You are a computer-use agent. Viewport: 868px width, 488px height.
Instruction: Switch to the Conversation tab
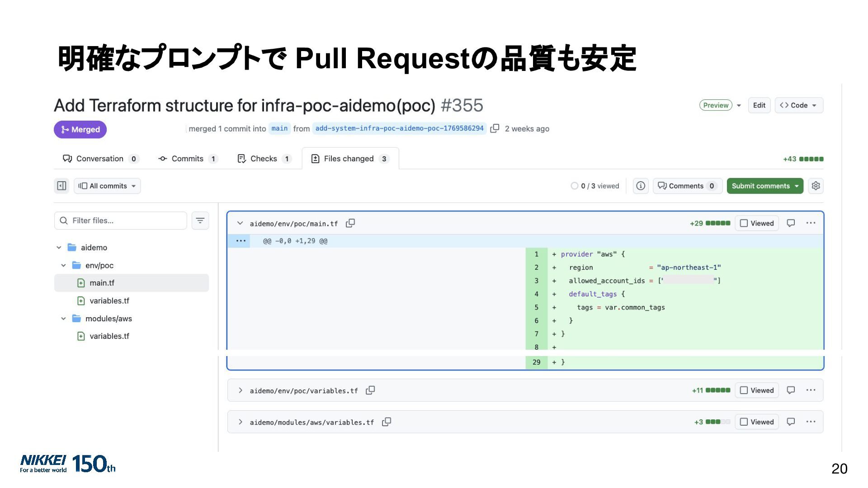pyautogui.click(x=99, y=159)
